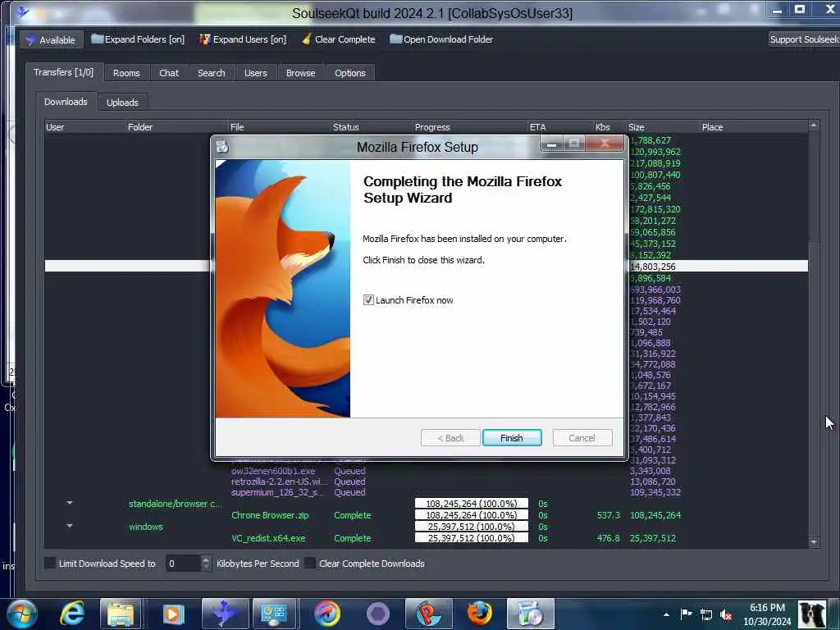840x630 pixels.
Task: Toggle the Launch Firefox now checkbox
Action: [368, 300]
